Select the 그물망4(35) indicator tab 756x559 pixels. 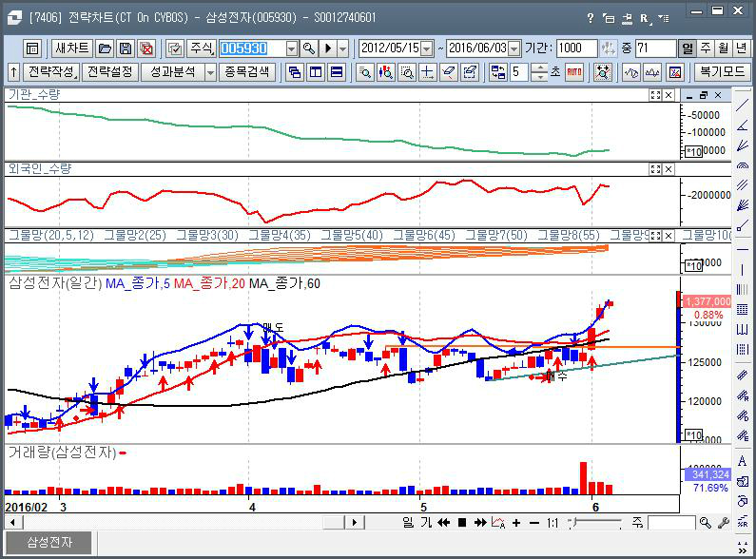tap(280, 235)
